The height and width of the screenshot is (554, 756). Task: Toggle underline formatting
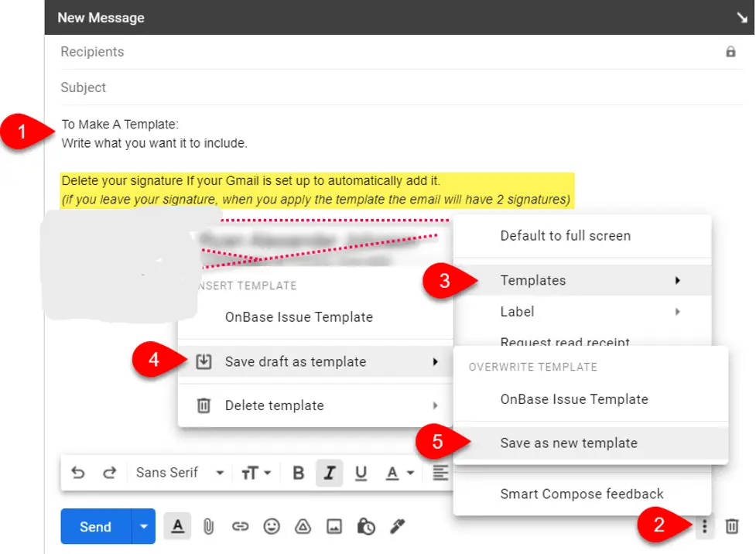coord(361,473)
